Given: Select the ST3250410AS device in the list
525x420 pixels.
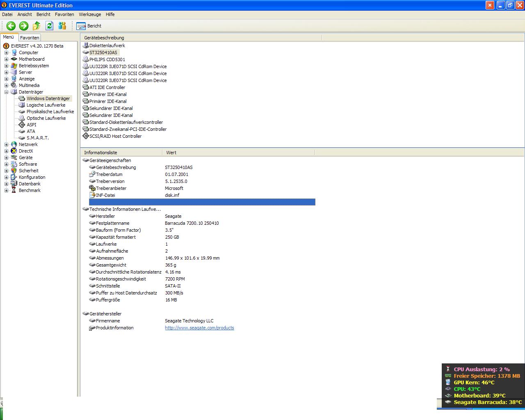Looking at the screenshot, I should tap(103, 52).
